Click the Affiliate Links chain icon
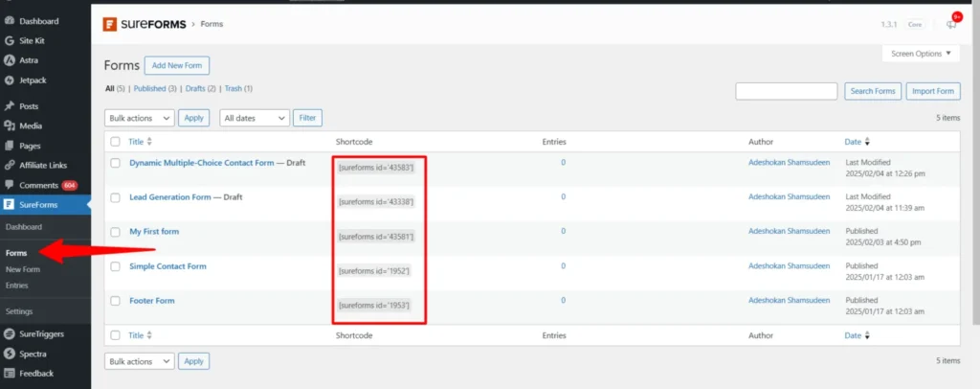 point(9,165)
